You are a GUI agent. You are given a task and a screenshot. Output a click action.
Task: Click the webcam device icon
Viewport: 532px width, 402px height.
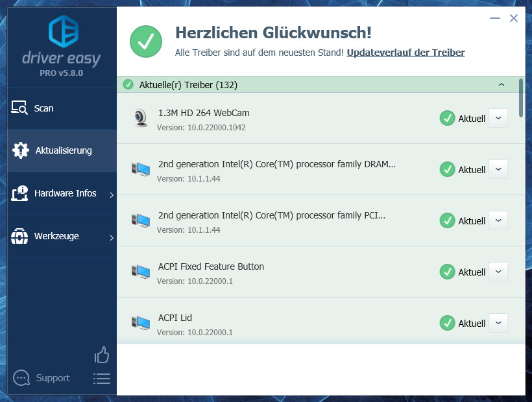pyautogui.click(x=141, y=117)
